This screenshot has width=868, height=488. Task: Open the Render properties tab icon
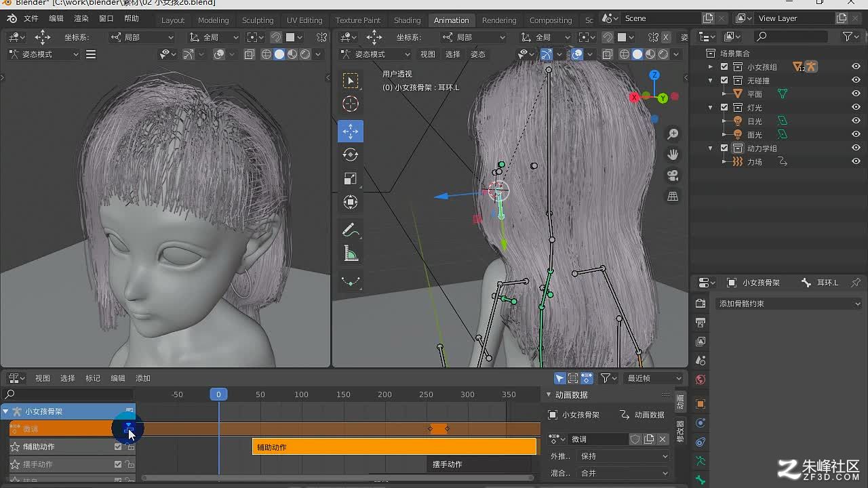(x=701, y=304)
